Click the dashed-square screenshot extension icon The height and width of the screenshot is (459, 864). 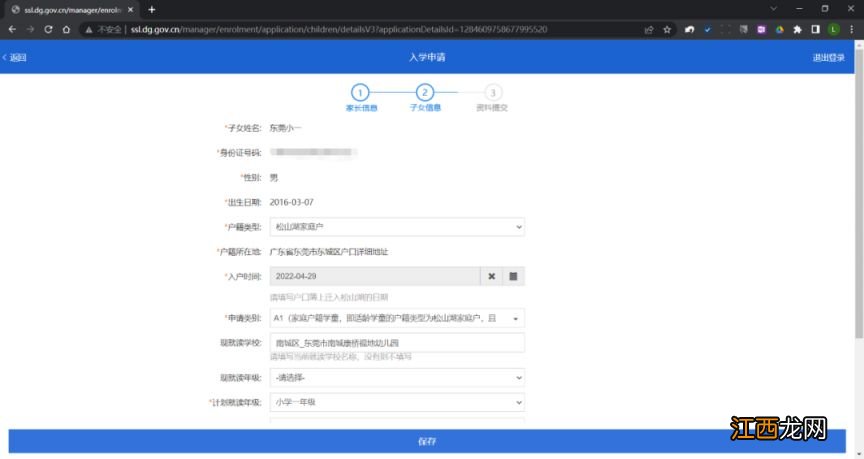(726, 30)
